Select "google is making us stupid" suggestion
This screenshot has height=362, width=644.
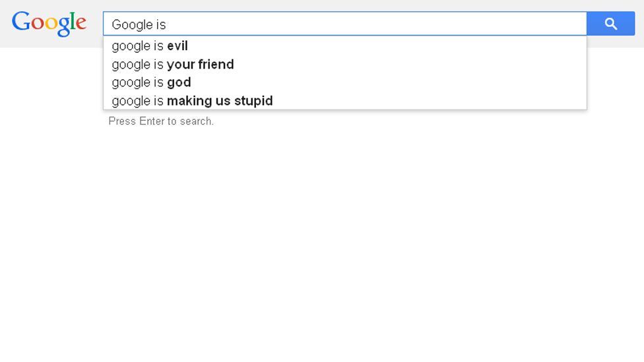click(344, 100)
